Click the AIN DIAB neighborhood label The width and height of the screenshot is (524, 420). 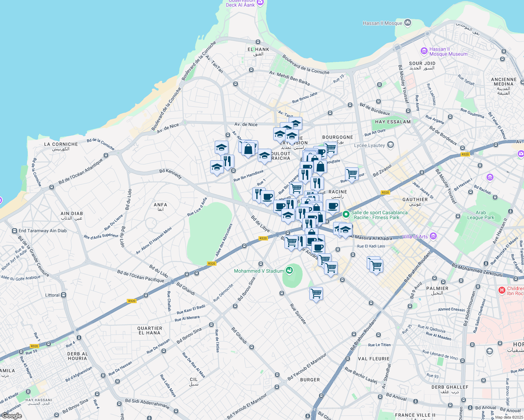(71, 216)
